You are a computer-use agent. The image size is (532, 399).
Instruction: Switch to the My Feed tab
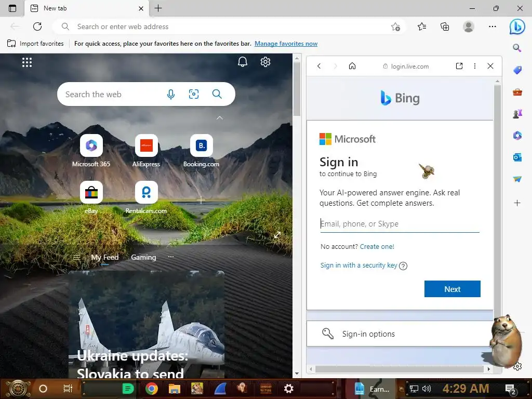[105, 257]
